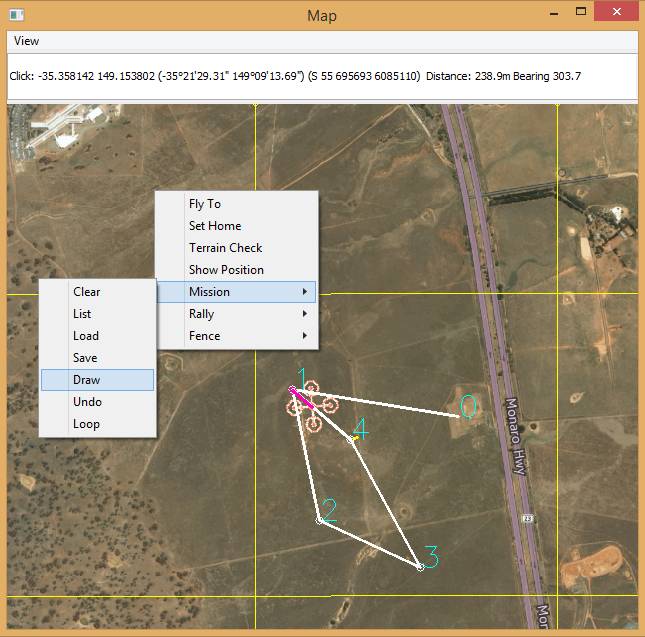Click waypoint 3 marker on map

(420, 567)
